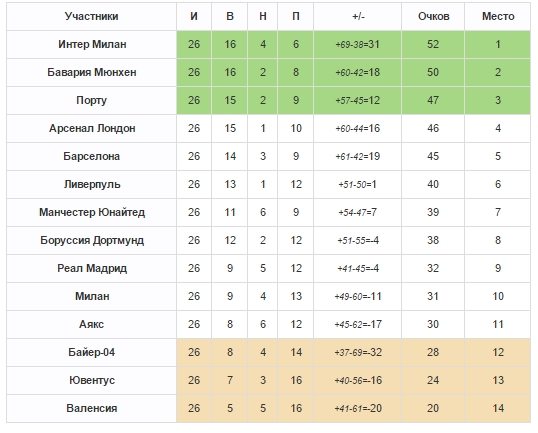Click the Ювентус team name

[92, 380]
